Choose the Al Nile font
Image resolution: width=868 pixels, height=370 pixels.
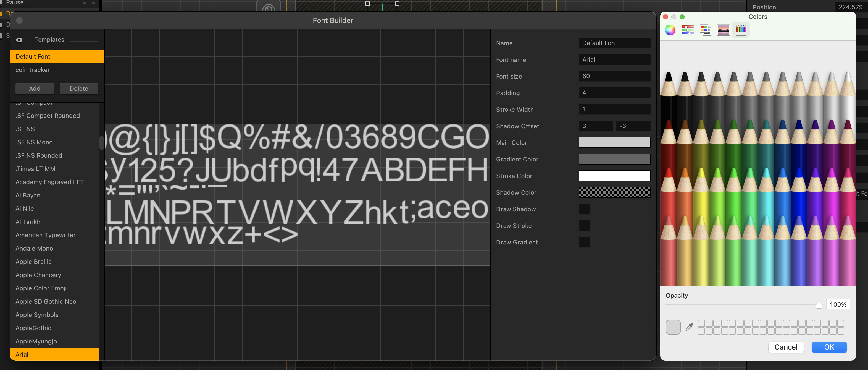[x=55, y=209]
